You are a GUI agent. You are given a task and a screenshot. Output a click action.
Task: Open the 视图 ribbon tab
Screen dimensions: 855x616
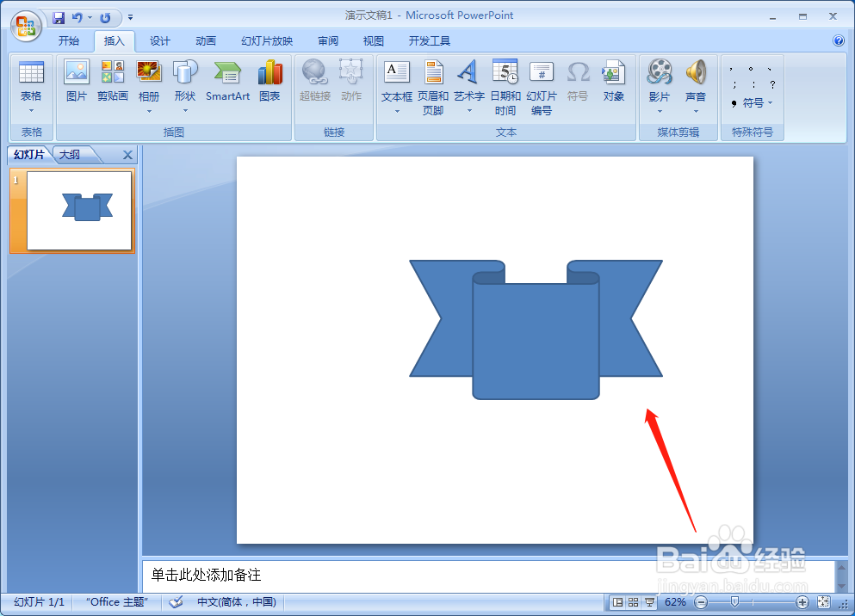pyautogui.click(x=374, y=40)
